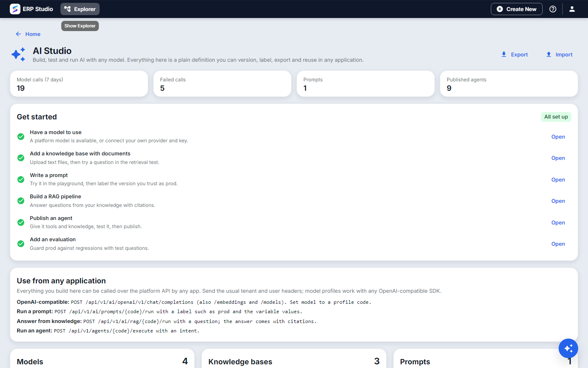
Task: Open the user account profile icon
Action: 572,9
